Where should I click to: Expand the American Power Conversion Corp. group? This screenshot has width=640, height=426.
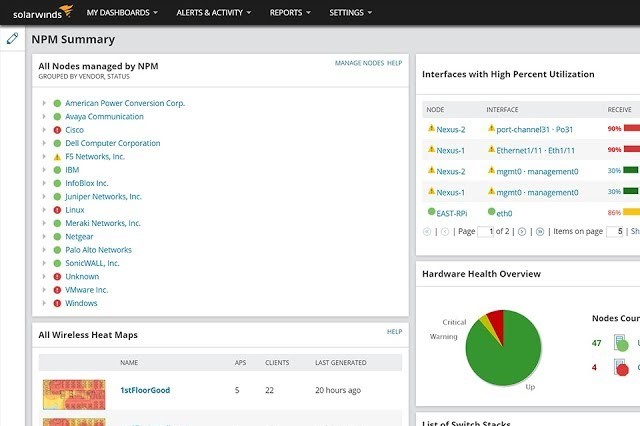point(44,103)
